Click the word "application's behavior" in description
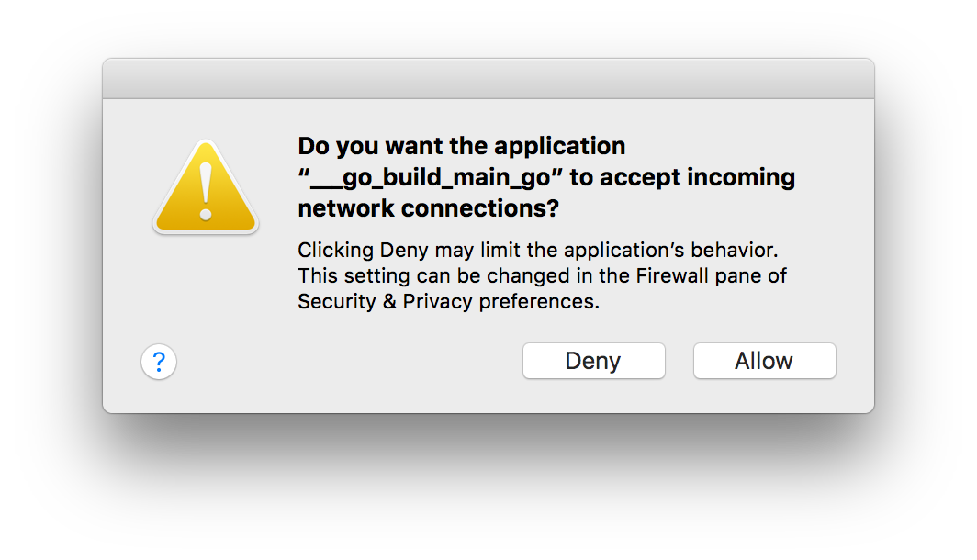977x560 pixels. pyautogui.click(x=669, y=250)
